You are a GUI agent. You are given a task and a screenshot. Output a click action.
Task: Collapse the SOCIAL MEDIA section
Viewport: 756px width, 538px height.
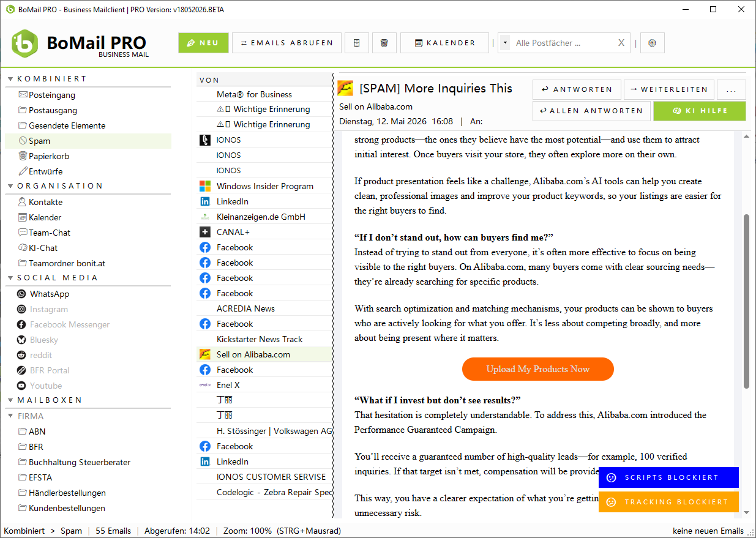[10, 278]
